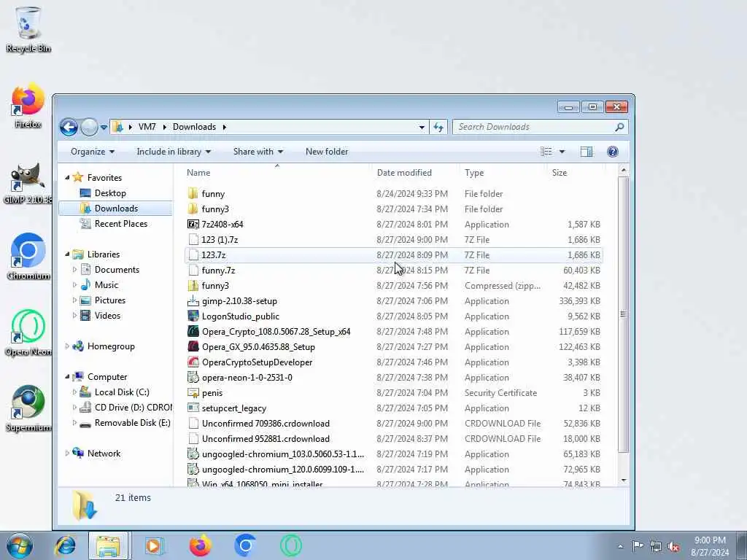The image size is (747, 560).
Task: Sort files by the Name column
Action: [276, 173]
